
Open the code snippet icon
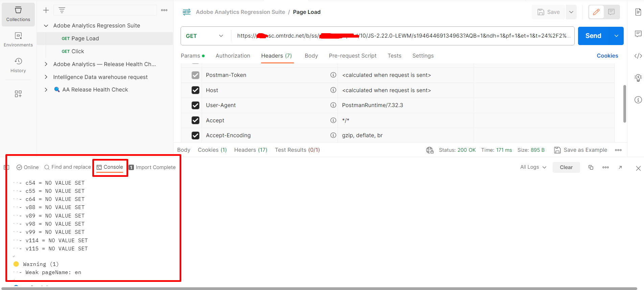pos(638,56)
